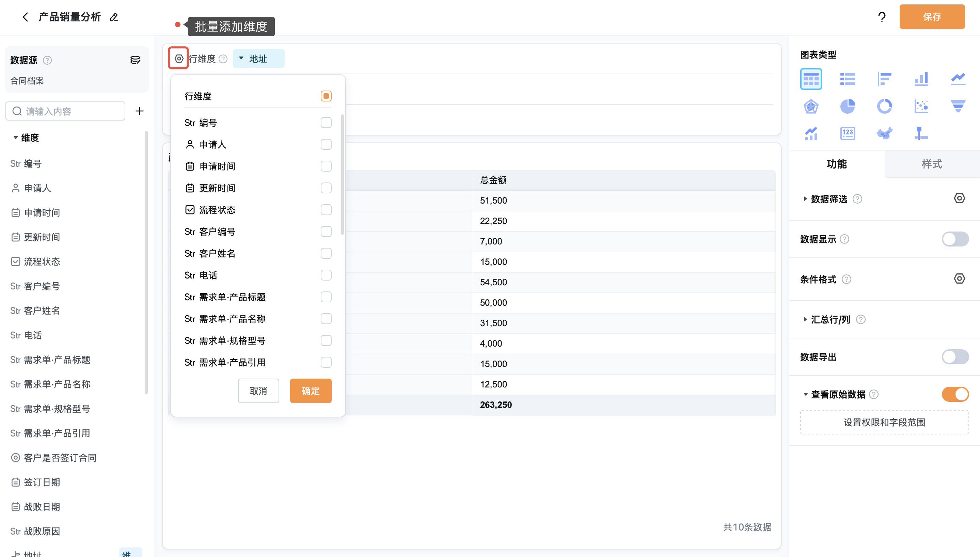Show help for 条件格式
The image size is (980, 557).
pyautogui.click(x=846, y=279)
